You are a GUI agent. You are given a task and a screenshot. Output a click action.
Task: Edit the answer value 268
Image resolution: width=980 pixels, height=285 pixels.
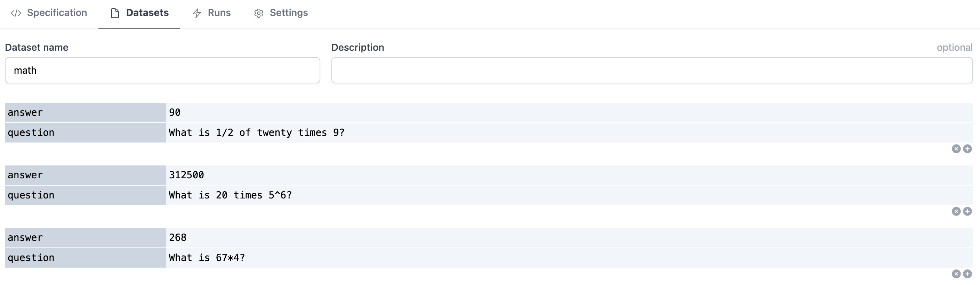point(569,238)
